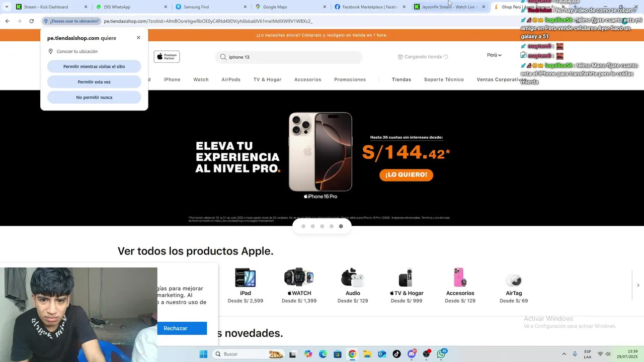Viewport: 644px width, 362px height.
Task: Click the location permission chip in address bar
Action: (71, 21)
